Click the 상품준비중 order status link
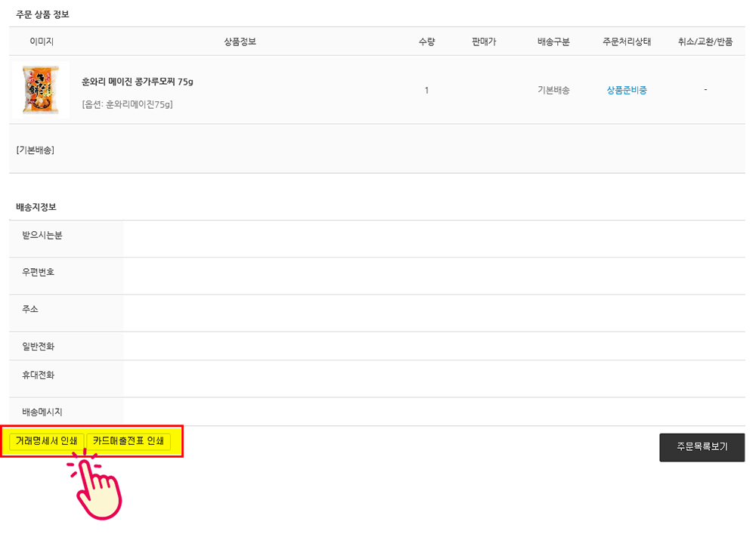This screenshot has height=559, width=756. [626, 90]
